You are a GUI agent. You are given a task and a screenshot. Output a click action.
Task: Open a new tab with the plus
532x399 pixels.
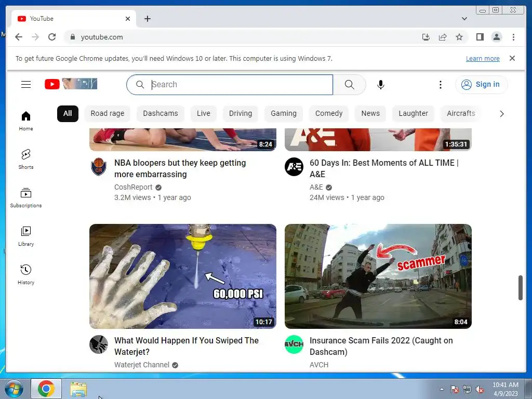click(x=147, y=19)
